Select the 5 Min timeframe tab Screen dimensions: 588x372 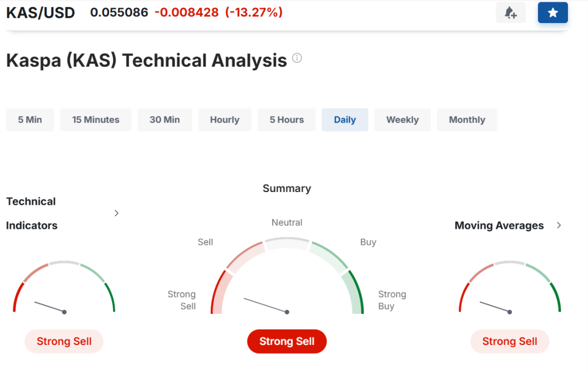(30, 120)
